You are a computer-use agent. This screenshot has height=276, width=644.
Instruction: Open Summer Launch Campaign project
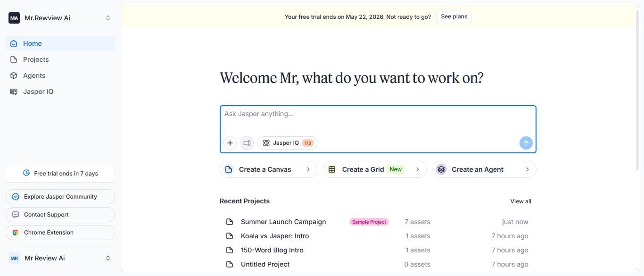click(x=283, y=222)
